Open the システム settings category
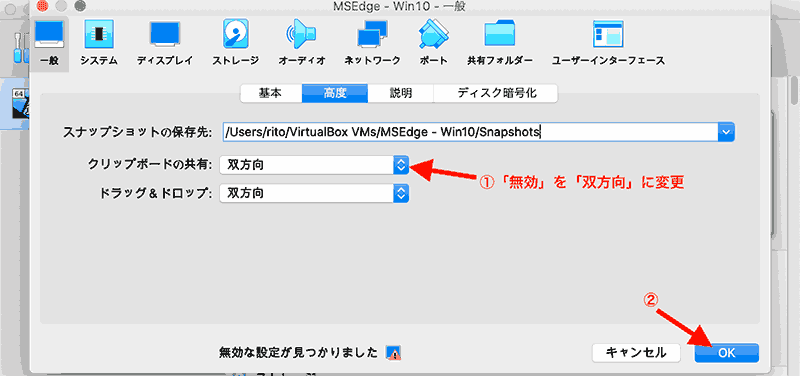Image resolution: width=800 pixels, height=376 pixels. pos(99,43)
